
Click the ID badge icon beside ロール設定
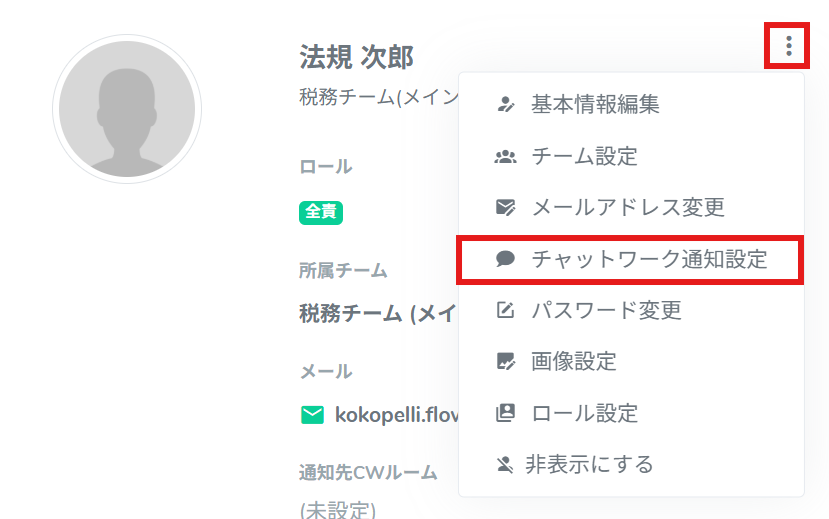tap(506, 412)
